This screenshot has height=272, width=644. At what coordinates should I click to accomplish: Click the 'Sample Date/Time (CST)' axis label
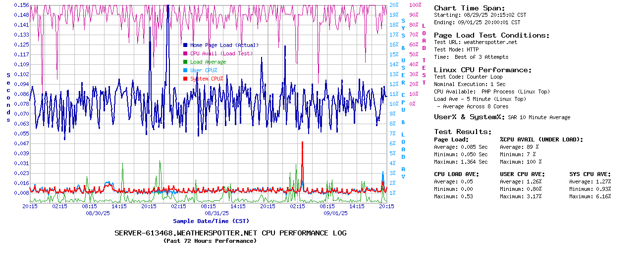[x=211, y=221]
